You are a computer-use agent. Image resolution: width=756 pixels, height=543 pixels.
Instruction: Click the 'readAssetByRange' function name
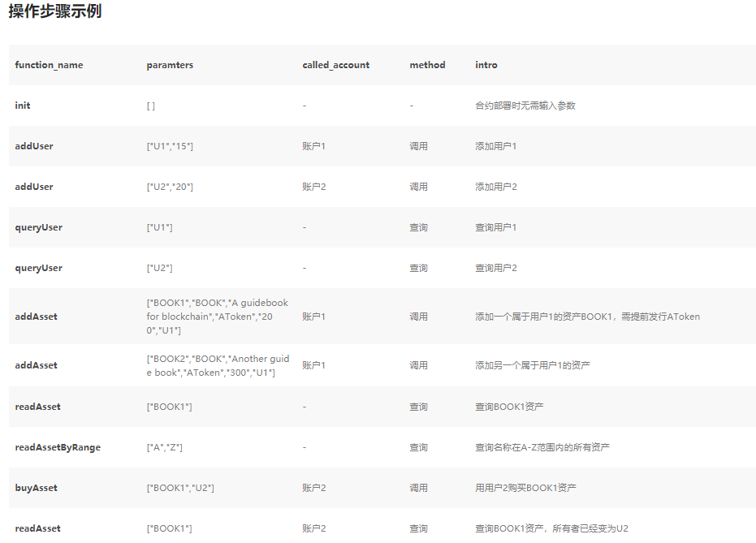pos(58,447)
